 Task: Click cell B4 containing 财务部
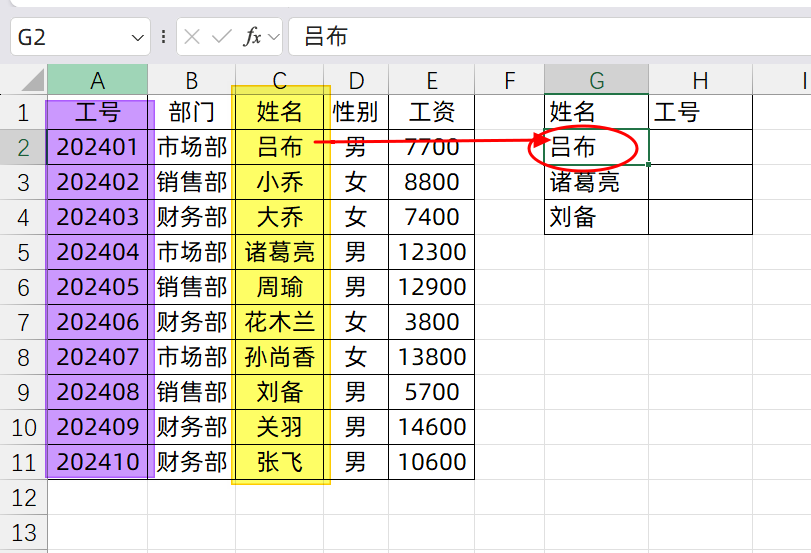[x=191, y=217]
